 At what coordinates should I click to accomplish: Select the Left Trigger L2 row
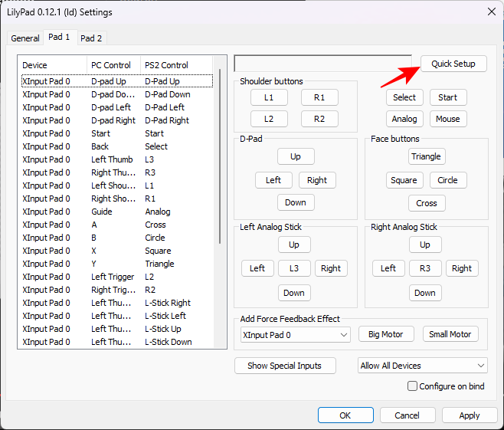pyautogui.click(x=117, y=277)
